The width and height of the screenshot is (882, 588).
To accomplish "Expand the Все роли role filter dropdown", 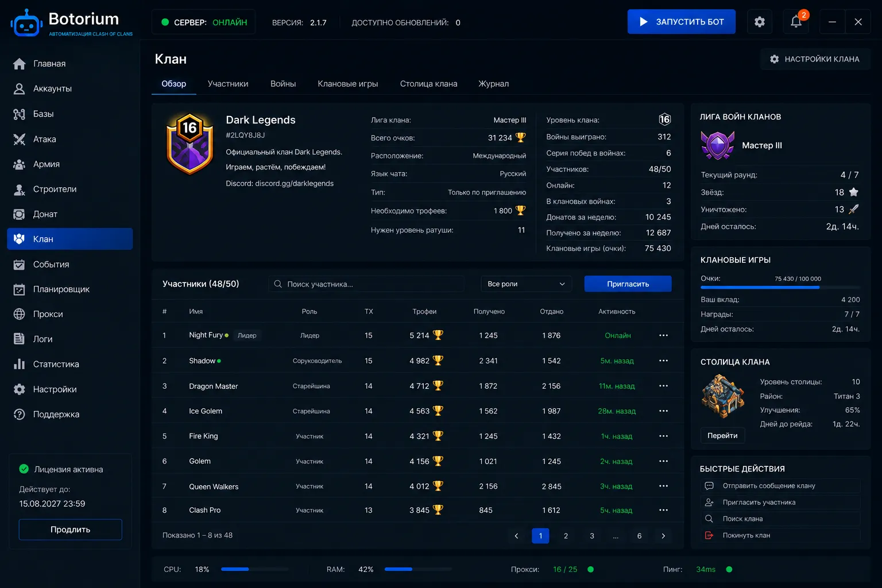I will click(x=526, y=284).
